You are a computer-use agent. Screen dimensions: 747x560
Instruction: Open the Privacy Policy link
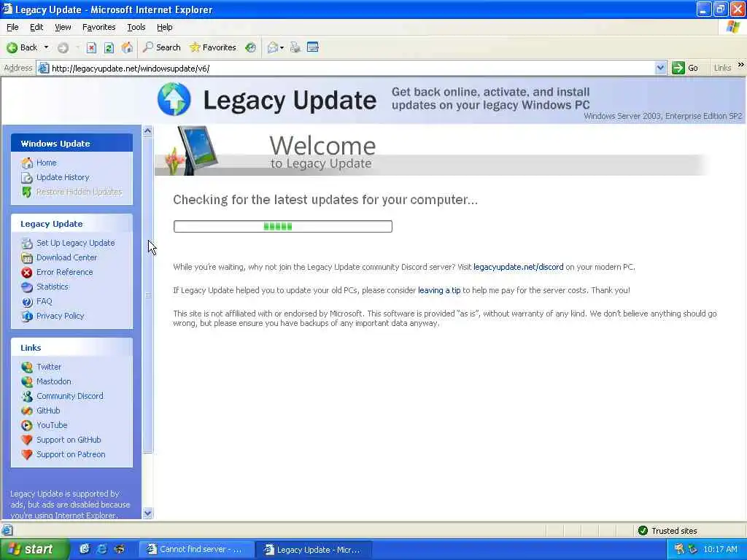click(x=60, y=316)
